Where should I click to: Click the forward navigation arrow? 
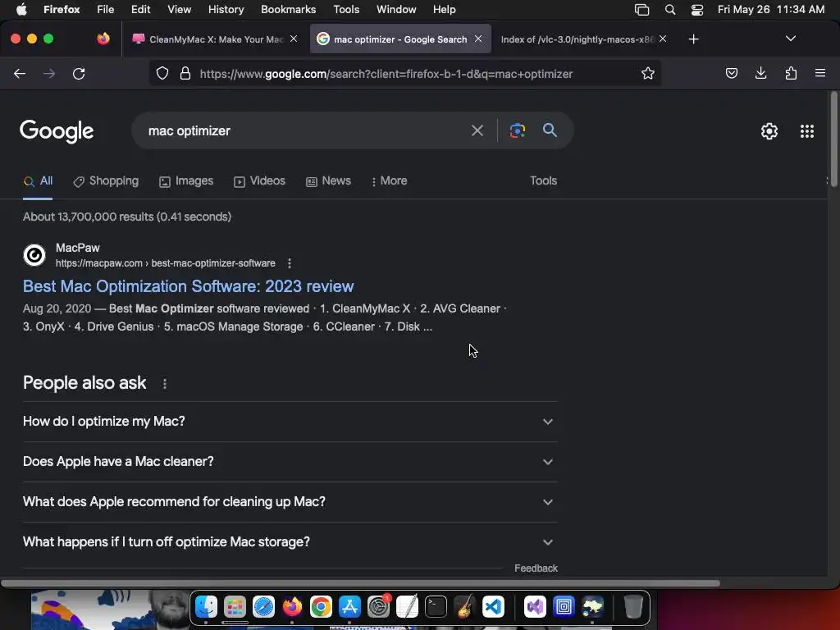click(x=49, y=73)
